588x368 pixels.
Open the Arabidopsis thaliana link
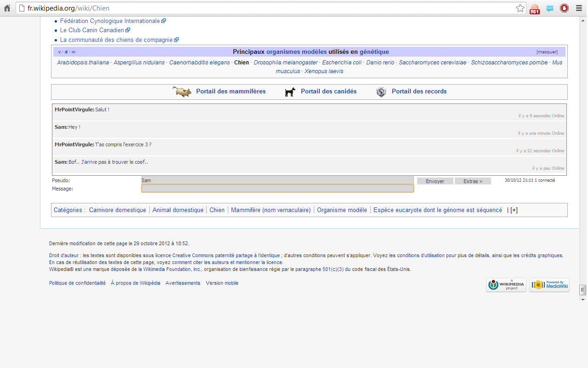coord(83,63)
